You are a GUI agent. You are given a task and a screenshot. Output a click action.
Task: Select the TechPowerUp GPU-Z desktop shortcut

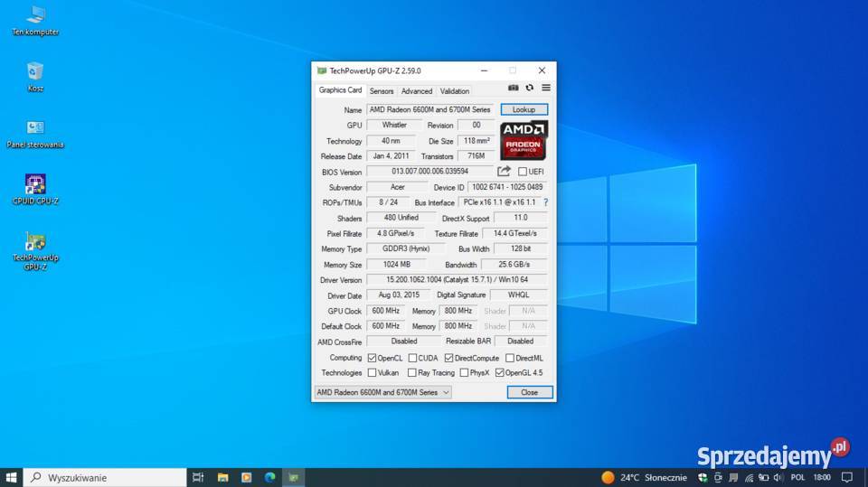point(35,252)
